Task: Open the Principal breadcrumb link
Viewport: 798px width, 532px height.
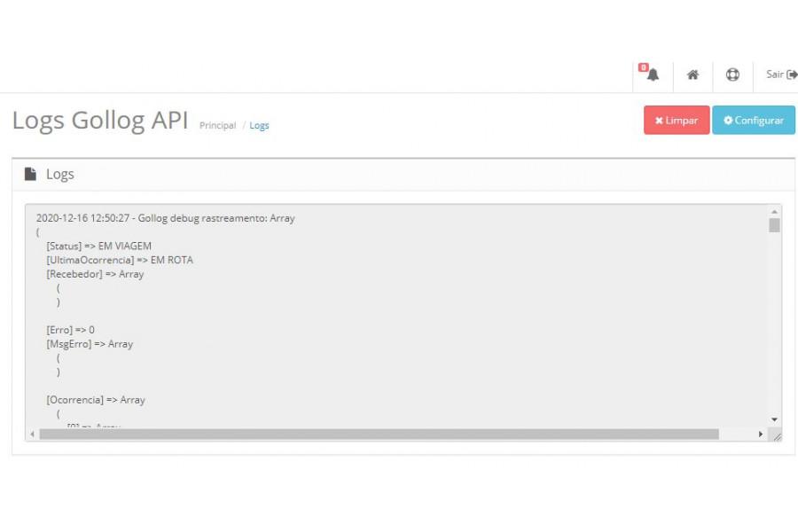Action: coord(217,125)
